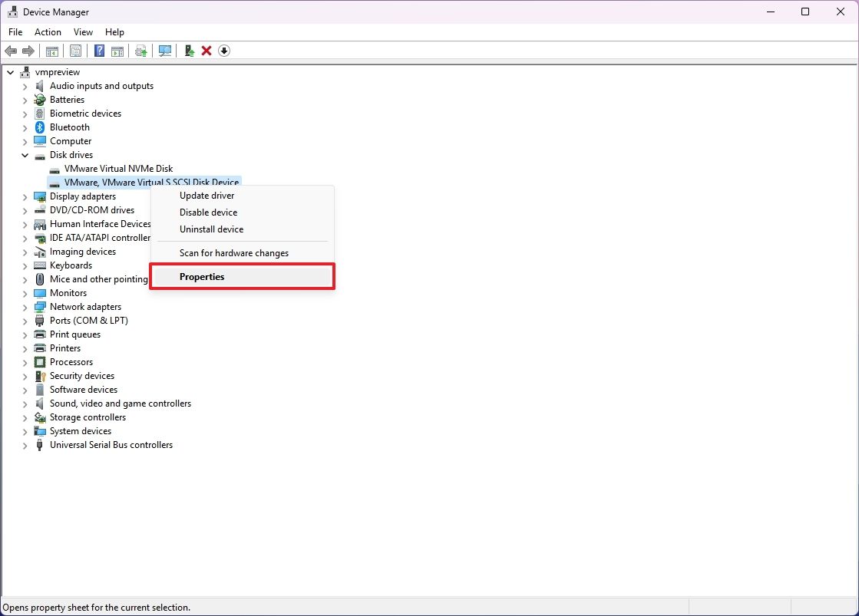This screenshot has height=616, width=859.
Task: Click the Properties toolbar icon
Action: (76, 51)
